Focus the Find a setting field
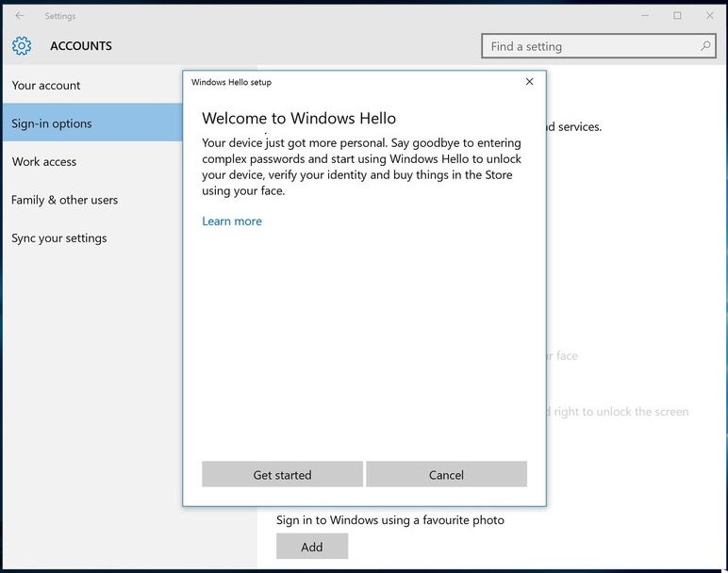 click(x=599, y=46)
